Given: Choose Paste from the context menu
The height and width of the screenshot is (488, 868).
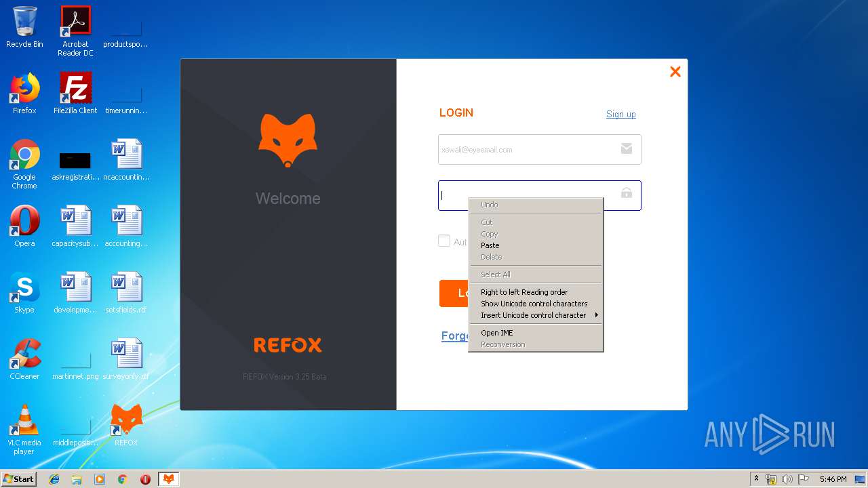Looking at the screenshot, I should click(x=536, y=245).
